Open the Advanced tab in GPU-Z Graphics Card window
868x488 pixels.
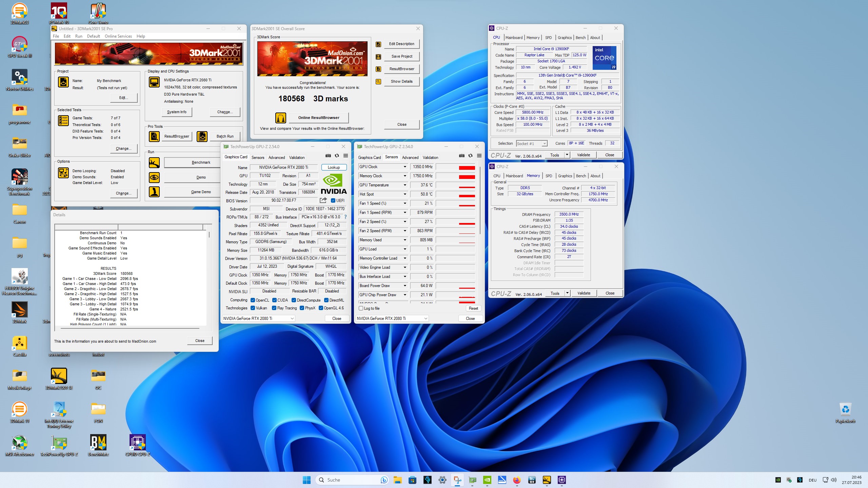[277, 158]
